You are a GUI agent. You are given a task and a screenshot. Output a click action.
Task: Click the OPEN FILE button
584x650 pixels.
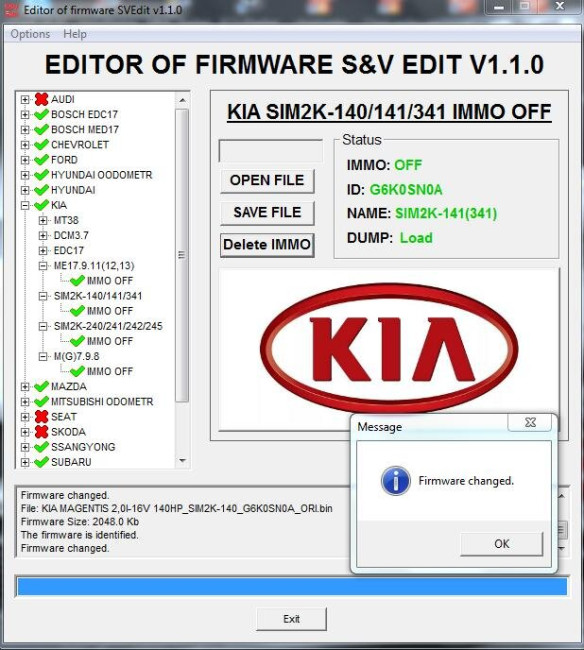pyautogui.click(x=267, y=181)
